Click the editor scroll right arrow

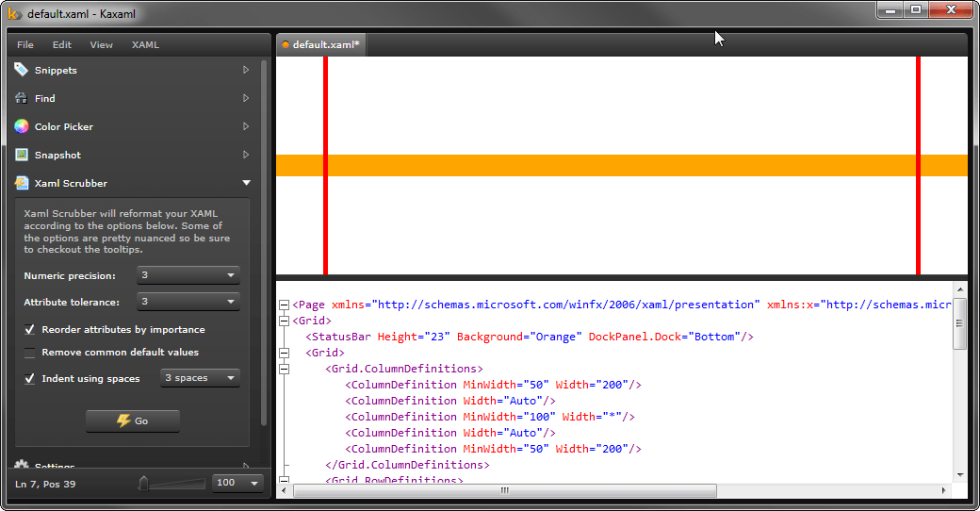coord(944,490)
